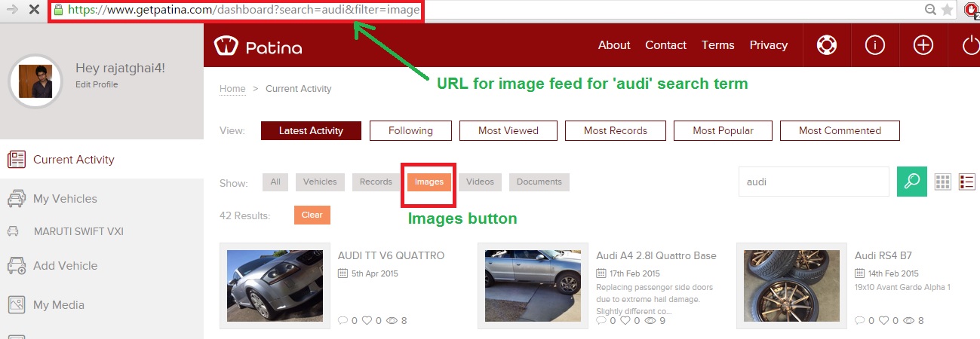Run search with green magnifier button

(x=911, y=182)
